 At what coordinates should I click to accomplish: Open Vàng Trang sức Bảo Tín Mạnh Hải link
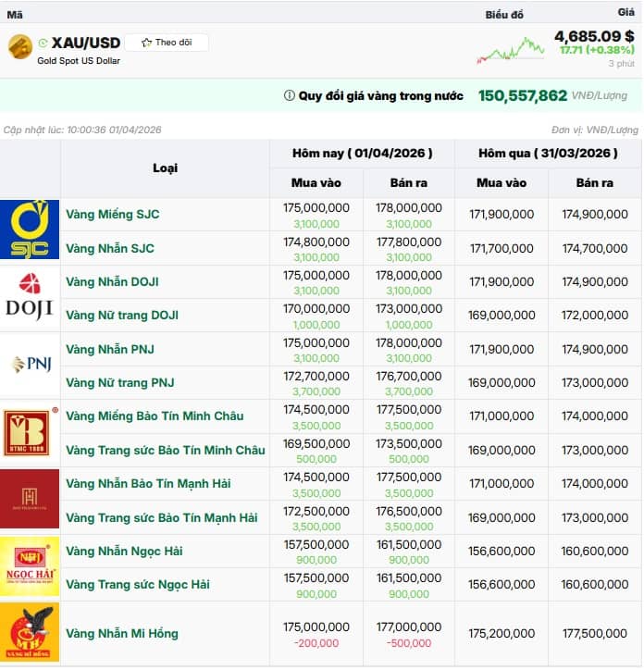pyautogui.click(x=162, y=517)
